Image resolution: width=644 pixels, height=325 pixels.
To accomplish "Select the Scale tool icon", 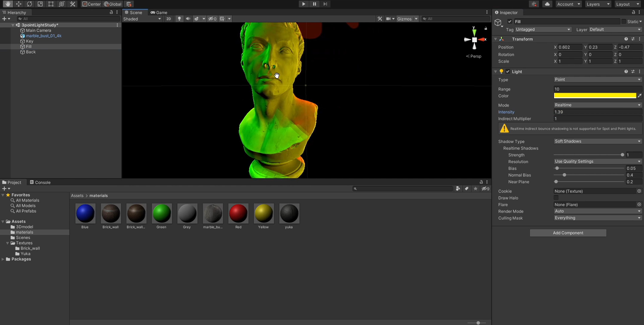I will pos(40,4).
